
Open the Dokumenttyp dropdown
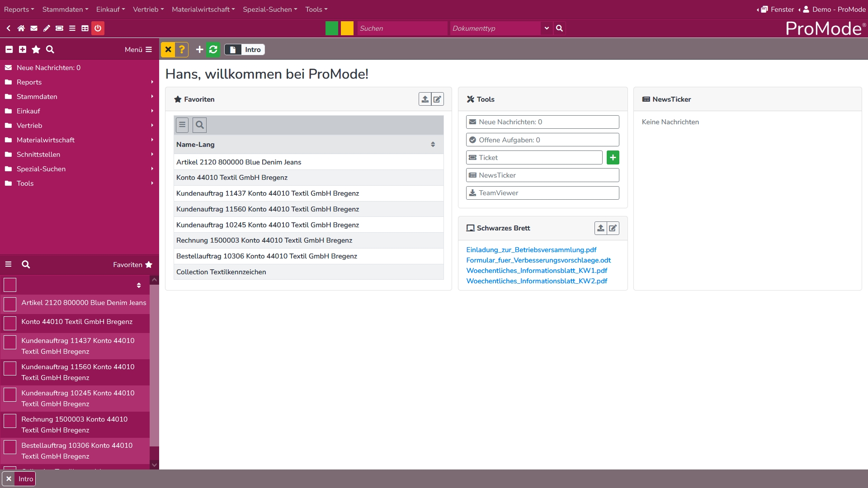(547, 28)
